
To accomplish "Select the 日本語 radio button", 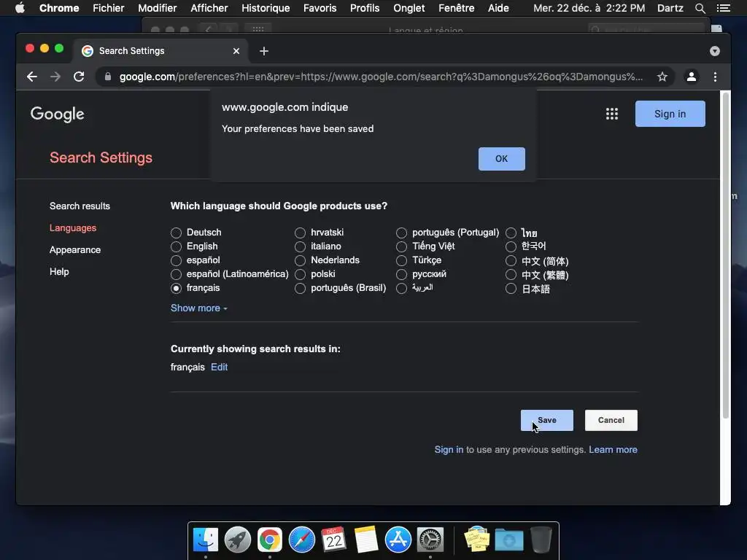I will 511,288.
